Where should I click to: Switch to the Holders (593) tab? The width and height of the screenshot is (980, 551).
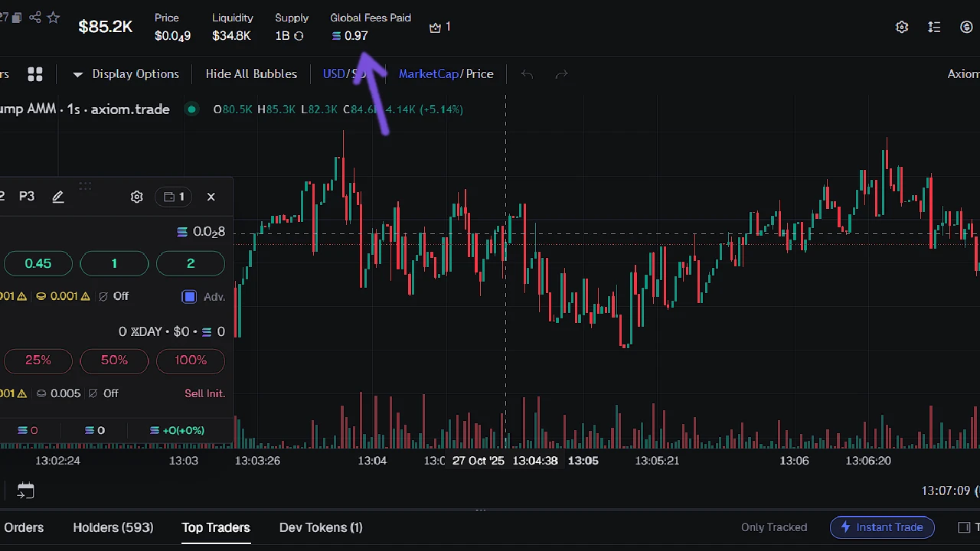113,527
